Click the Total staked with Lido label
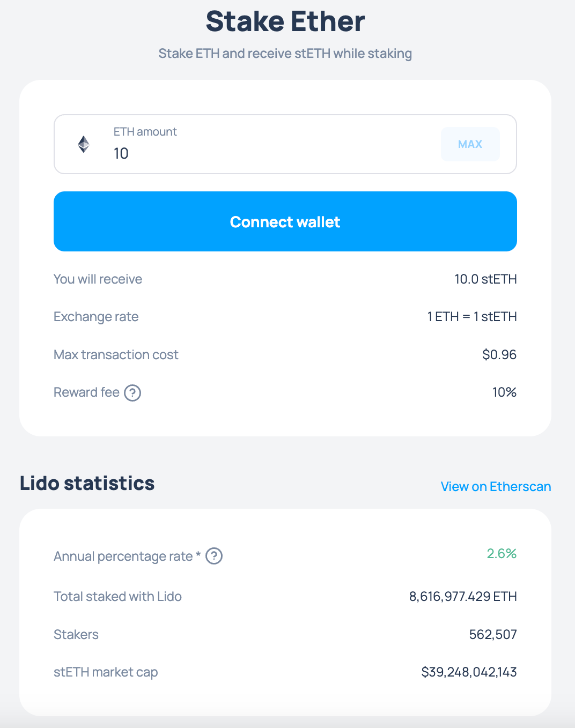575x728 pixels. coord(117,597)
